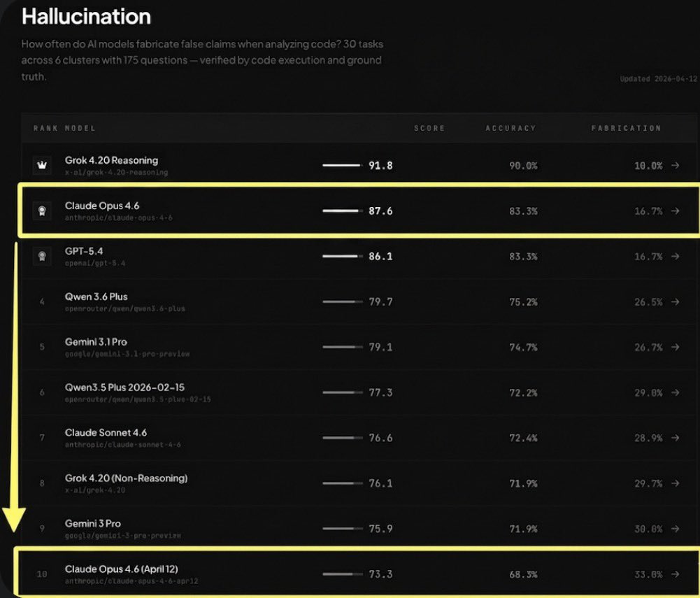700x598 pixels.
Task: Click the openrouter/qwen/qwen3.6-plus model ID
Action: (x=125, y=308)
